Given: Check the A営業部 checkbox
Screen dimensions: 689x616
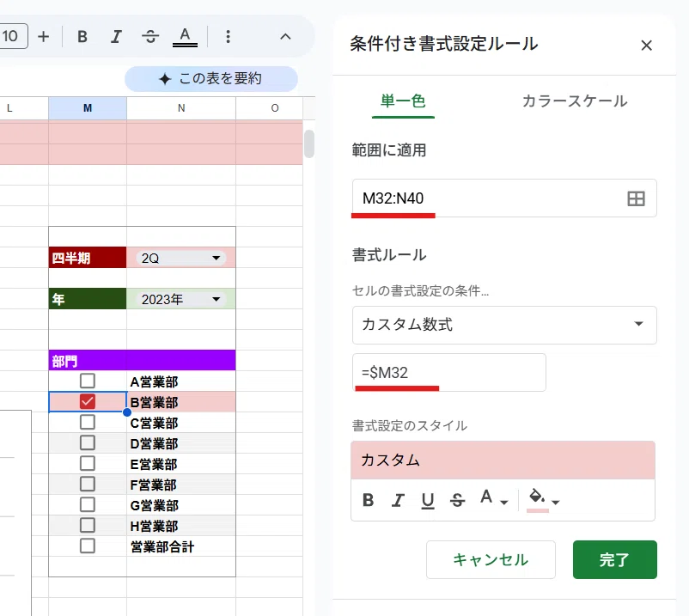Looking at the screenshot, I should 88,381.
